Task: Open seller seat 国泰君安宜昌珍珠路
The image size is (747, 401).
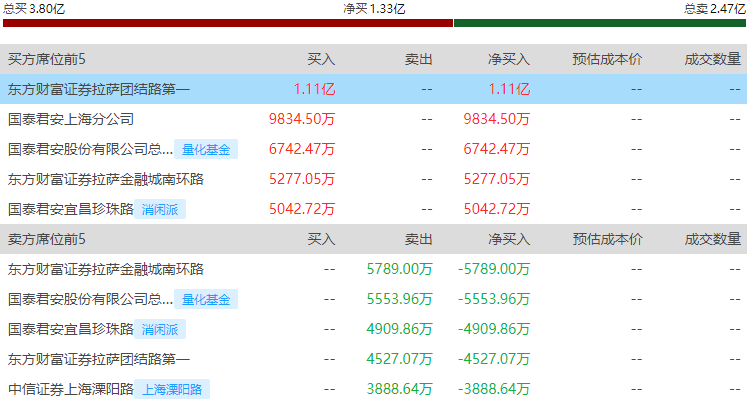Action: (x=71, y=329)
